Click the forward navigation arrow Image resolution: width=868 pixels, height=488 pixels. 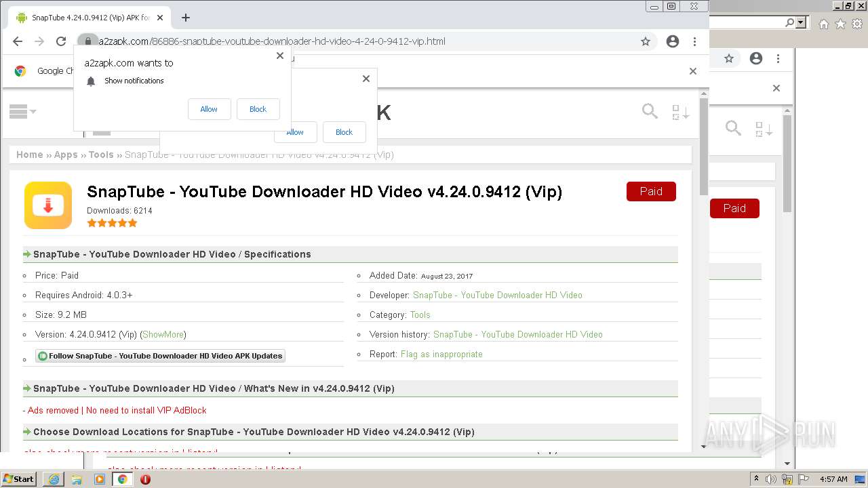click(39, 41)
